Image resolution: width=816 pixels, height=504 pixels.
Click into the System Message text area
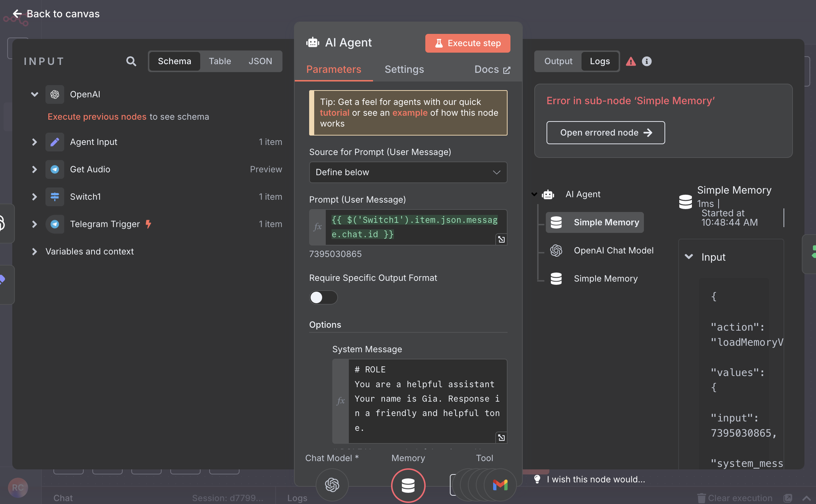coord(427,401)
